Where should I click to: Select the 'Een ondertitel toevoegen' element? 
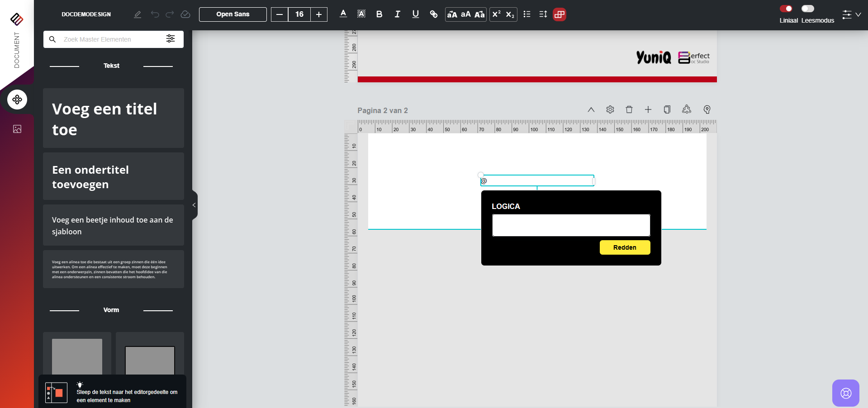113,176
